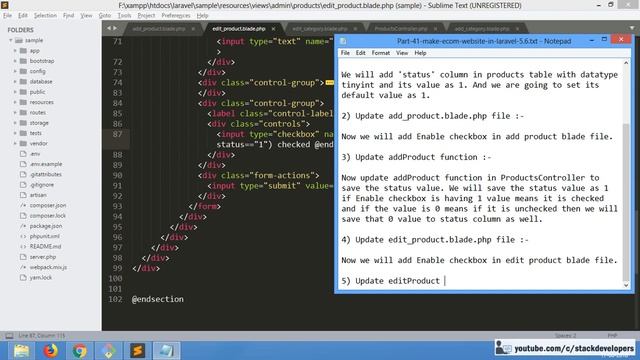Switch to ProductsController.php tab
The width and height of the screenshot is (640, 360).
401,29
